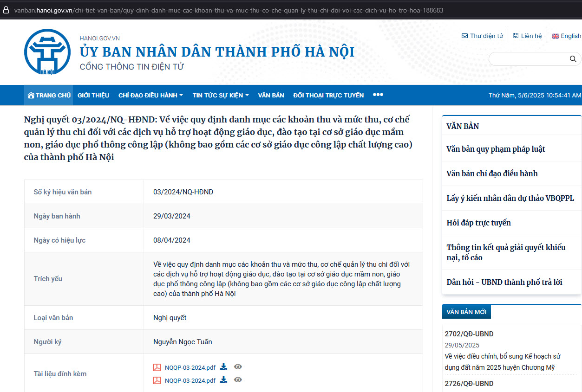This screenshot has height=392, width=582.
Task: Click the browser URL address text
Action: pyautogui.click(x=229, y=10)
